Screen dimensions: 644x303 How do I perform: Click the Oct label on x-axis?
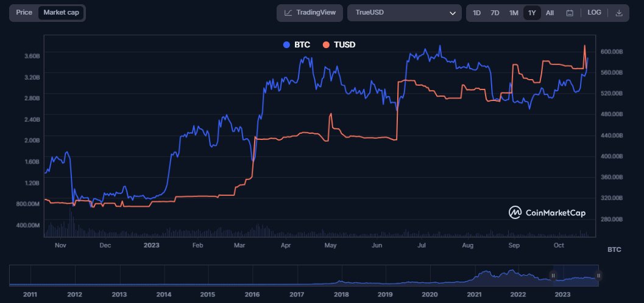click(559, 246)
